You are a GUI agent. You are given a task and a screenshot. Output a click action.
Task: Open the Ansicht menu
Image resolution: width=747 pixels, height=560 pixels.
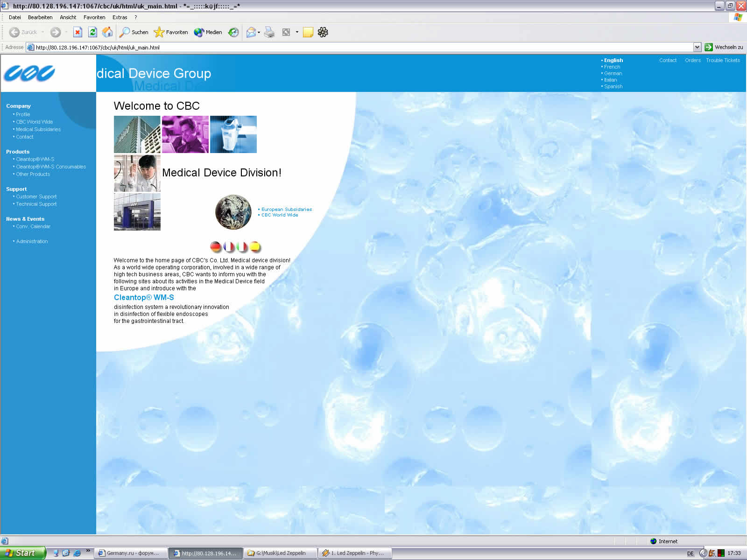tap(68, 17)
